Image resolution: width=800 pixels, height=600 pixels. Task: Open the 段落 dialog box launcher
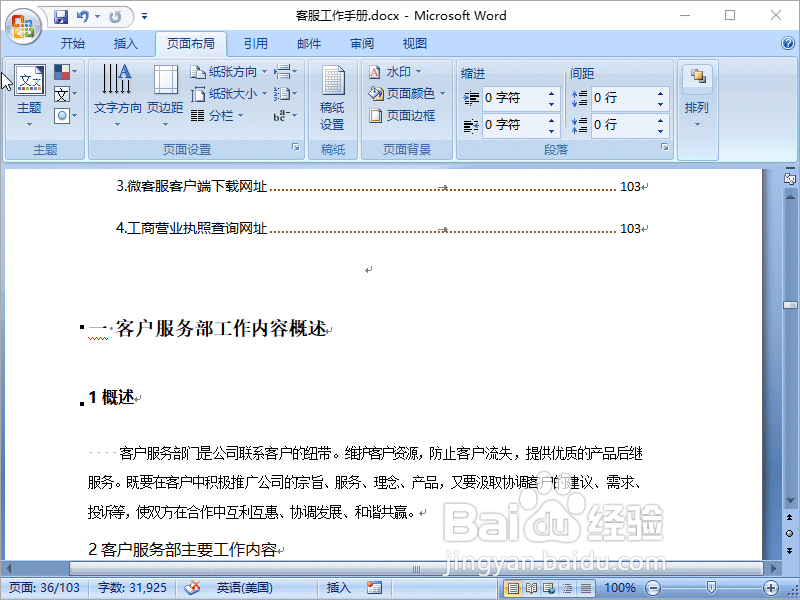[x=663, y=149]
